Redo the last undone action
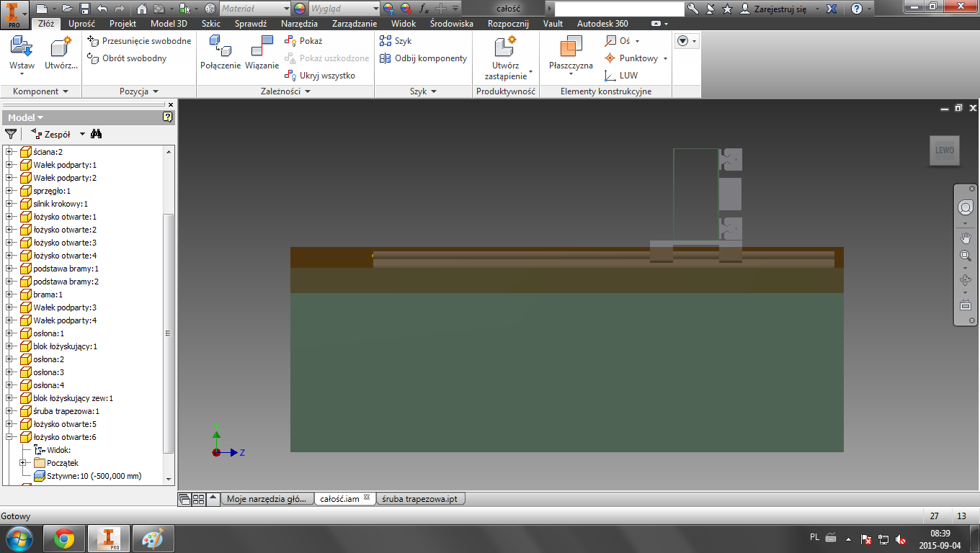Viewport: 980px width, 553px height. click(120, 9)
